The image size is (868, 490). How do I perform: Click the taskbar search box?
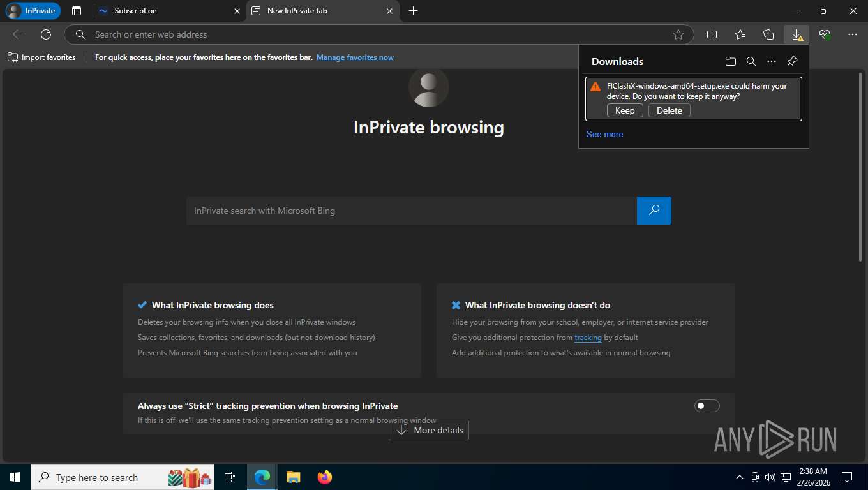(124, 477)
